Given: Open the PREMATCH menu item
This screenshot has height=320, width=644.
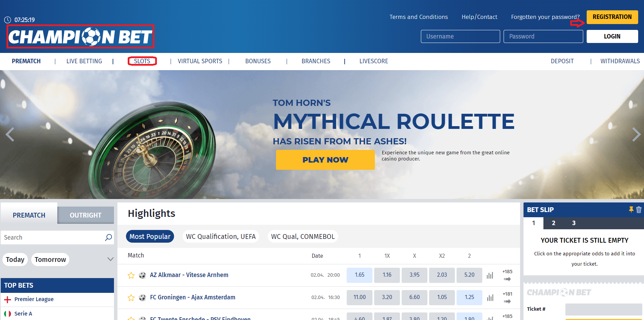Looking at the screenshot, I should pos(26,61).
